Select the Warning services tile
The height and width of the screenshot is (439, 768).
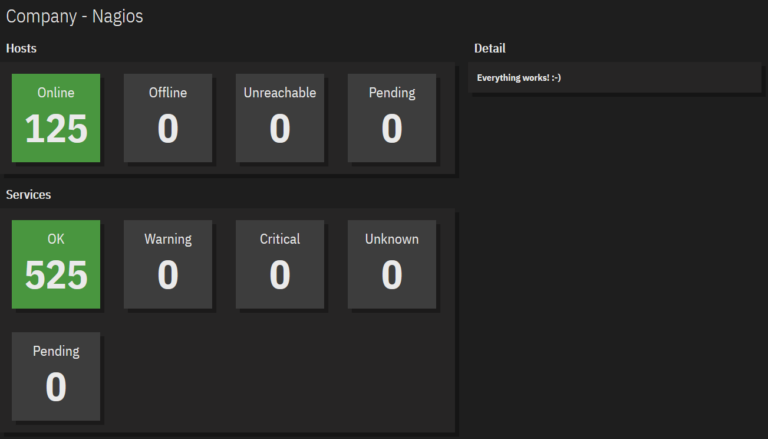point(168,264)
